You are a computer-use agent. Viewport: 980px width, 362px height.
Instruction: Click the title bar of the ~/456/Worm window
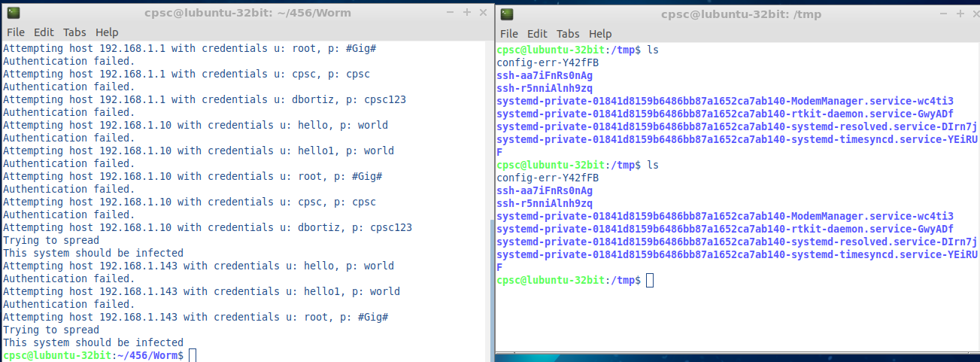(x=247, y=12)
